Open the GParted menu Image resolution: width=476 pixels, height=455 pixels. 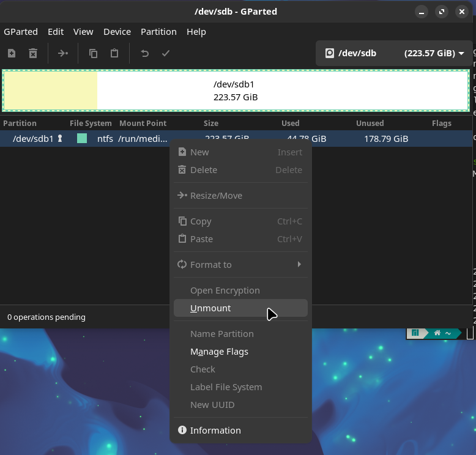[21, 32]
